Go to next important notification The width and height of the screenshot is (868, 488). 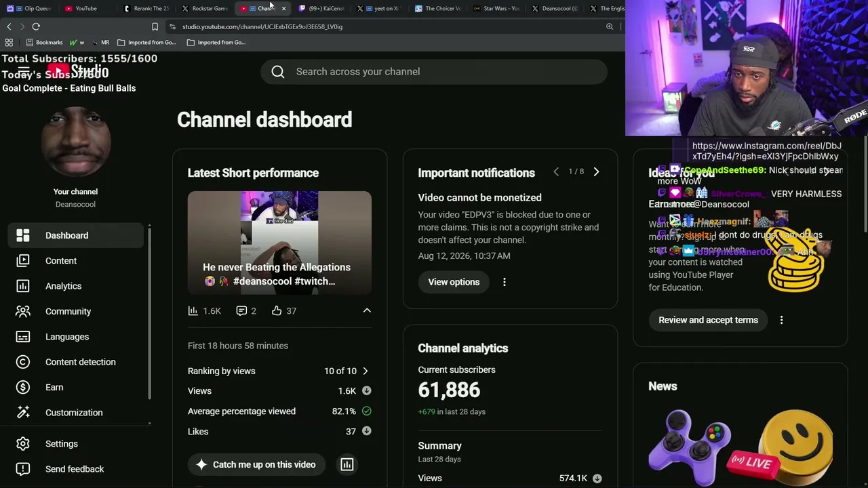596,172
